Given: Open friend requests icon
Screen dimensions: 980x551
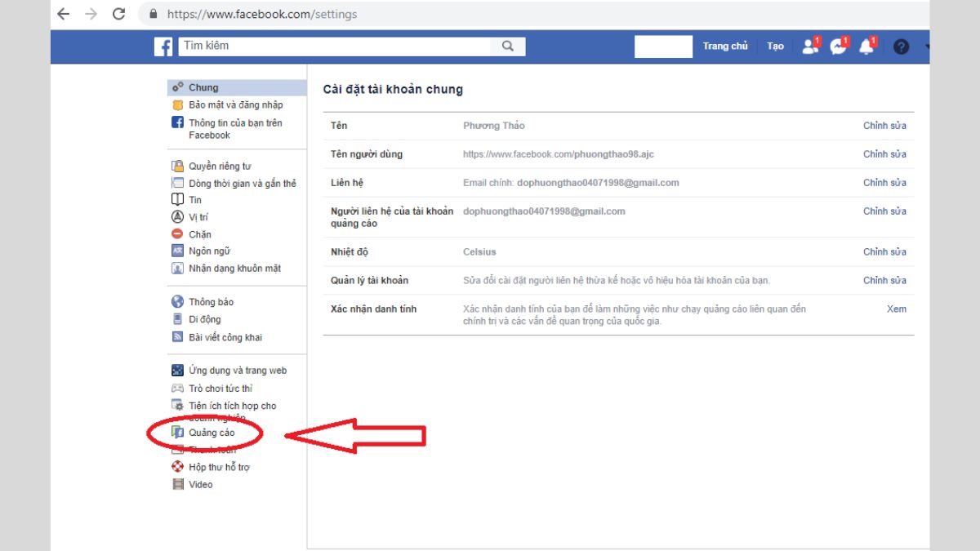Looking at the screenshot, I should pyautogui.click(x=810, y=47).
